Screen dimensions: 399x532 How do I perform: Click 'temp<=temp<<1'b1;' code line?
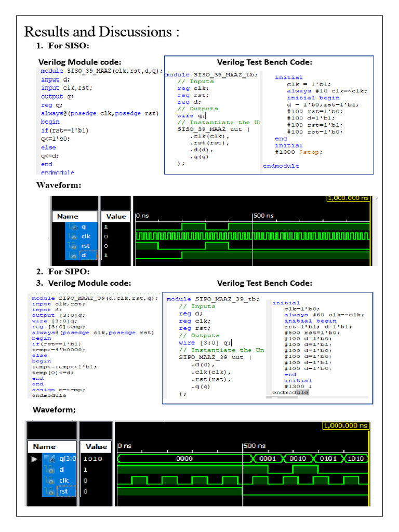tap(64, 367)
